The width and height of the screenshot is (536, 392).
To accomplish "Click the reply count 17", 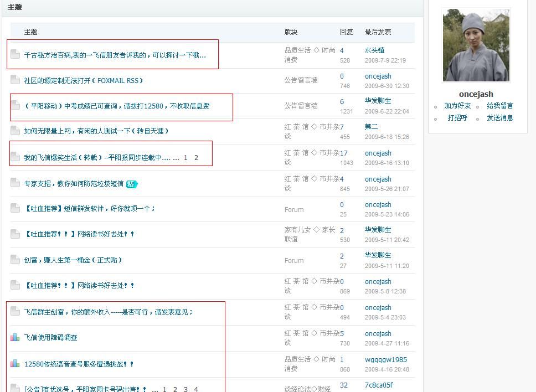I will coord(344,153).
